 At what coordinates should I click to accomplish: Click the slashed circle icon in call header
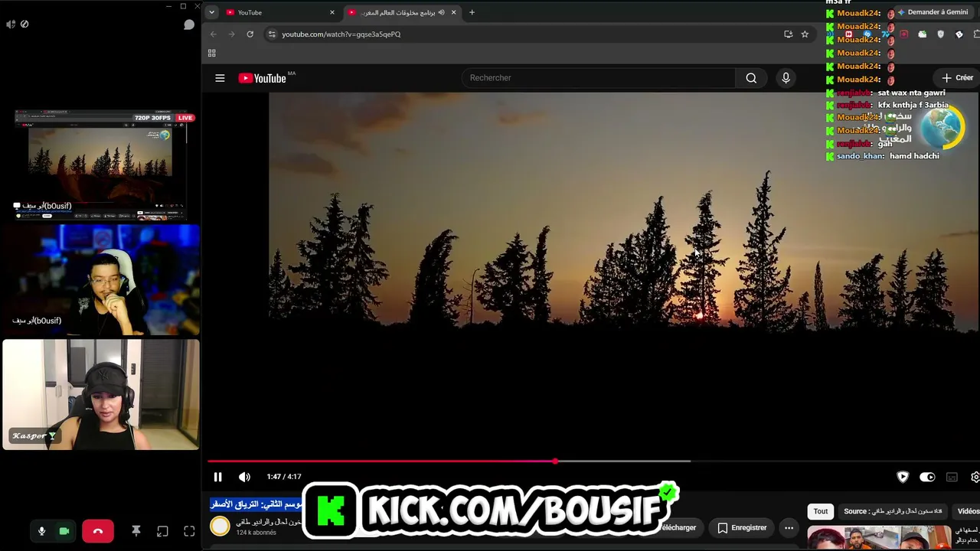tap(24, 24)
